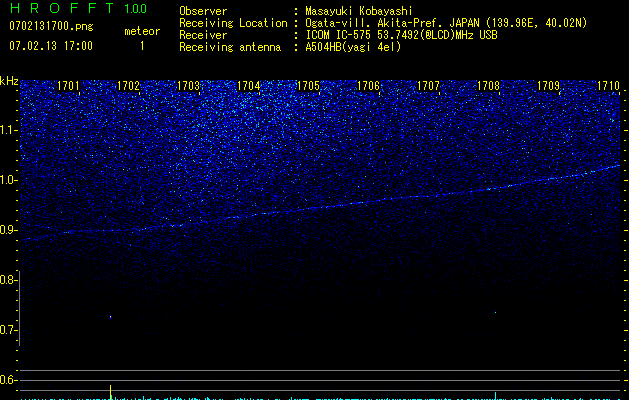Image resolution: width=629 pixels, height=400 pixels.
Task: Click the bright meteor echo near 1702
Action: tap(110, 317)
